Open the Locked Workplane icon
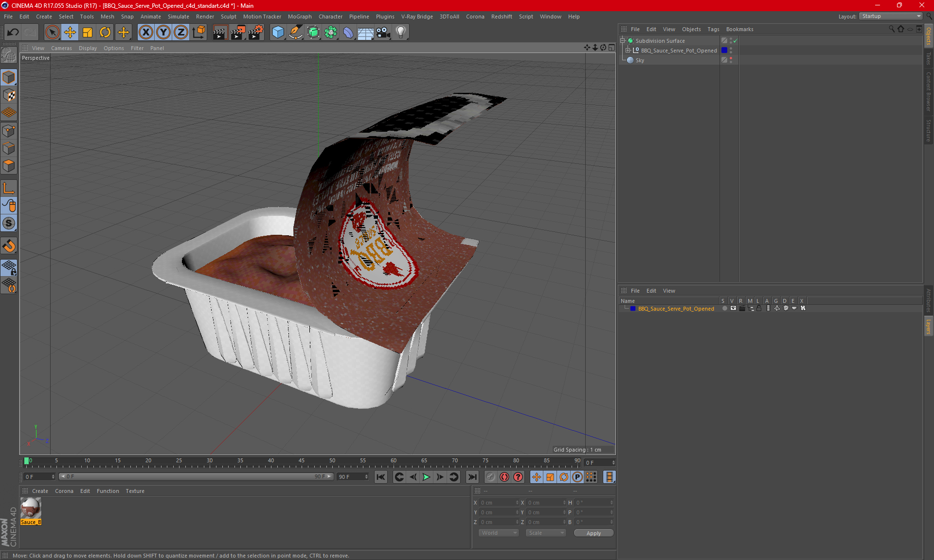 [9, 267]
